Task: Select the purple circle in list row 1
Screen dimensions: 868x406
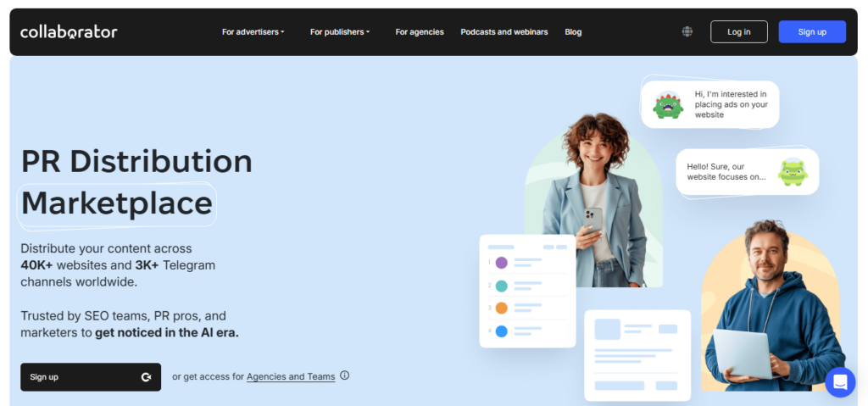Action: coord(501,263)
